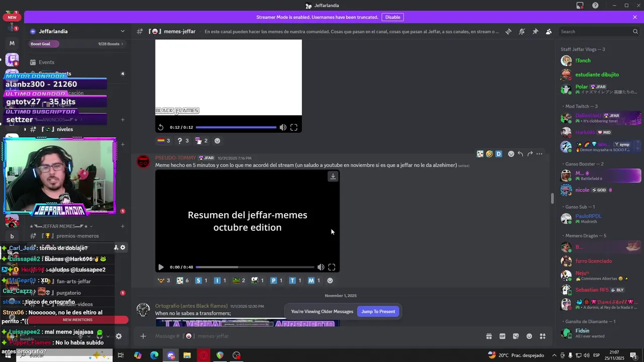Screen dimensions: 644x362
Task: Toggle the frog reaction with 2
Action: (239, 281)
